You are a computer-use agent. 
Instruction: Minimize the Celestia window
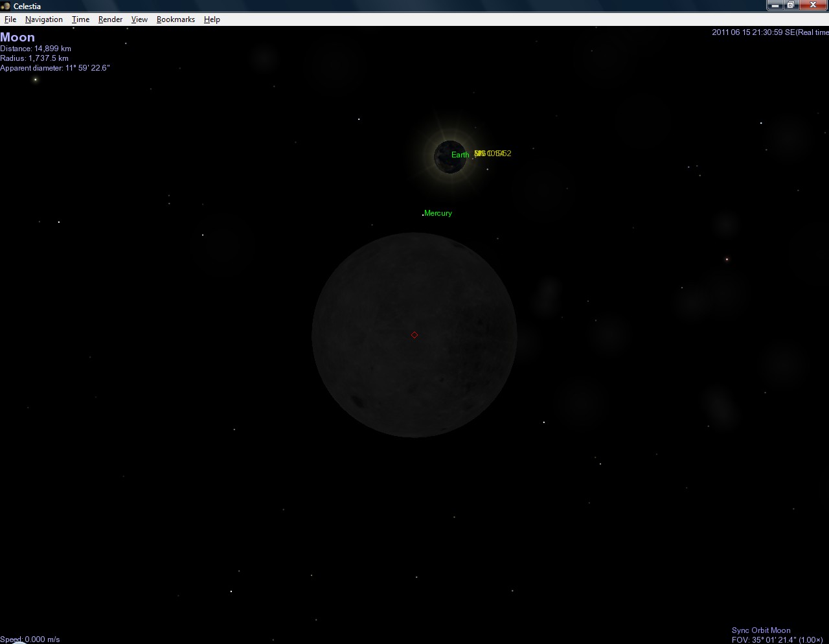[x=775, y=5]
